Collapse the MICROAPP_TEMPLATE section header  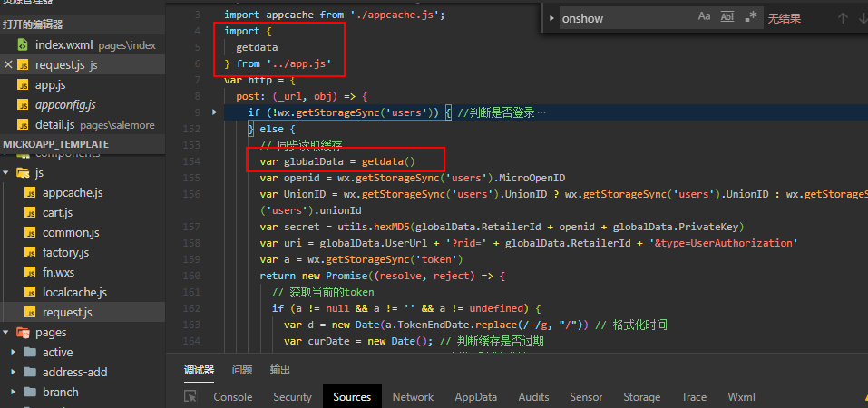click(83, 144)
